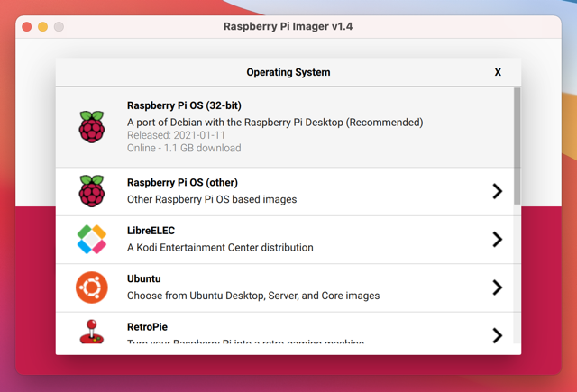Close the Operating System dialog with X
577x392 pixels.
click(x=498, y=72)
